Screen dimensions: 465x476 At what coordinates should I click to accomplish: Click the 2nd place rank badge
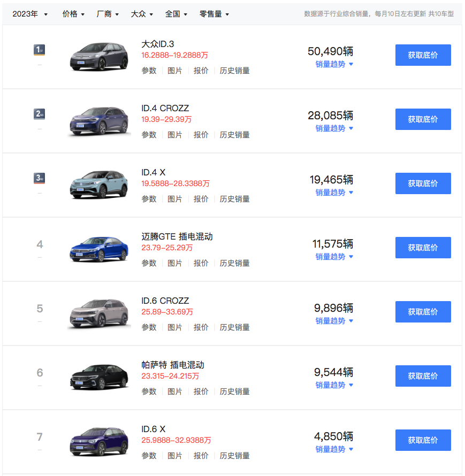point(39,114)
